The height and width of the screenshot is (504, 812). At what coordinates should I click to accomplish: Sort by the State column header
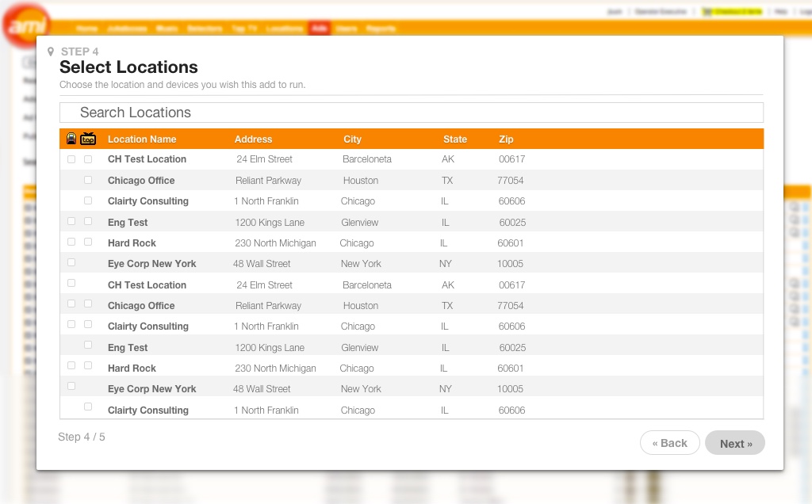click(455, 139)
